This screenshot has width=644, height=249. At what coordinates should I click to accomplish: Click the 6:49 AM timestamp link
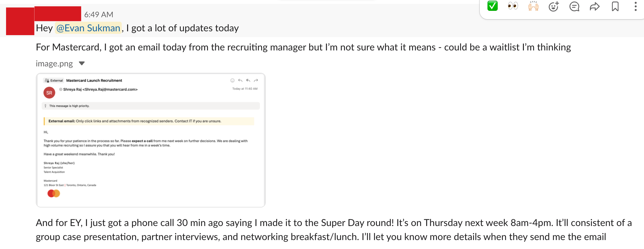click(99, 14)
